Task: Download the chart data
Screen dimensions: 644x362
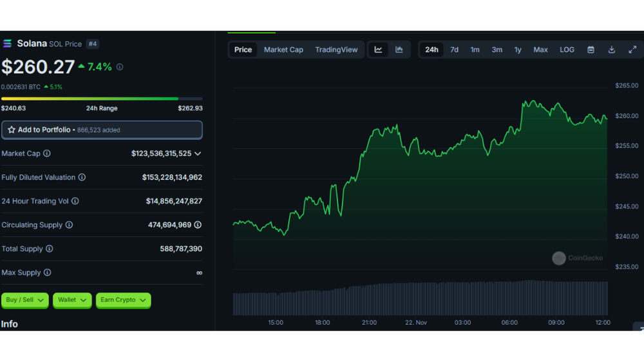Action: (x=612, y=50)
